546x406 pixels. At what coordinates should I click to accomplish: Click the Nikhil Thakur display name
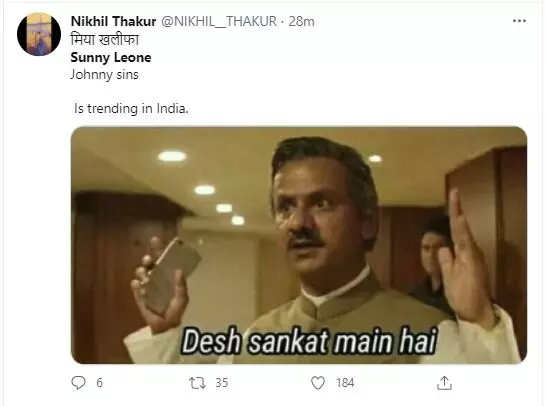click(113, 21)
